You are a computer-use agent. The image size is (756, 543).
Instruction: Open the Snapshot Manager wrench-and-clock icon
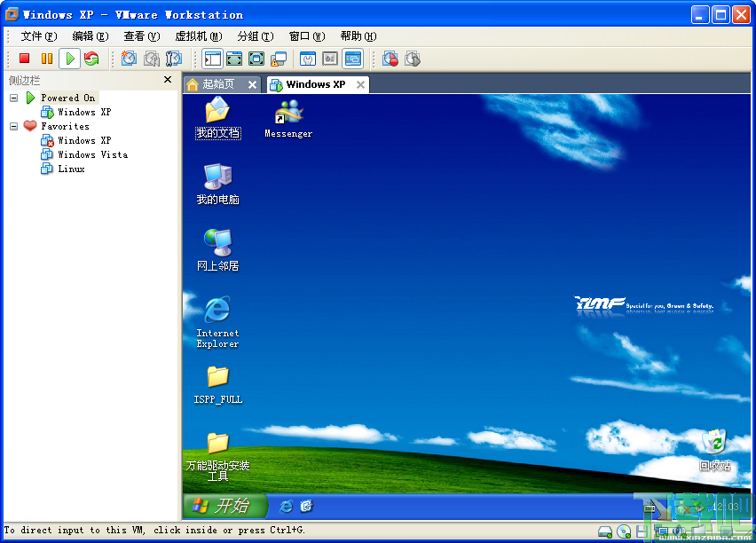174,59
